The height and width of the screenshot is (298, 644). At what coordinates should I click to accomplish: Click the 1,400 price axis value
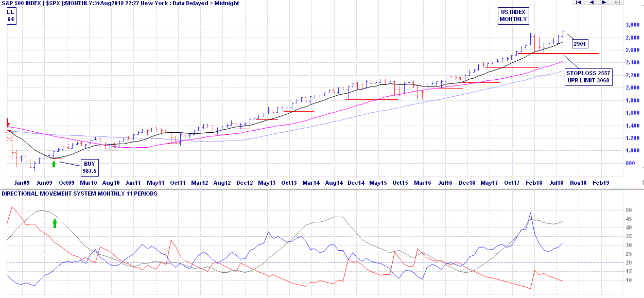click(632, 126)
